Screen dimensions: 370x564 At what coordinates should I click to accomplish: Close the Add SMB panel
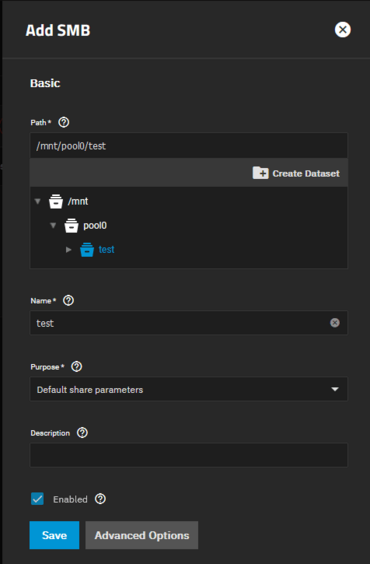(343, 29)
